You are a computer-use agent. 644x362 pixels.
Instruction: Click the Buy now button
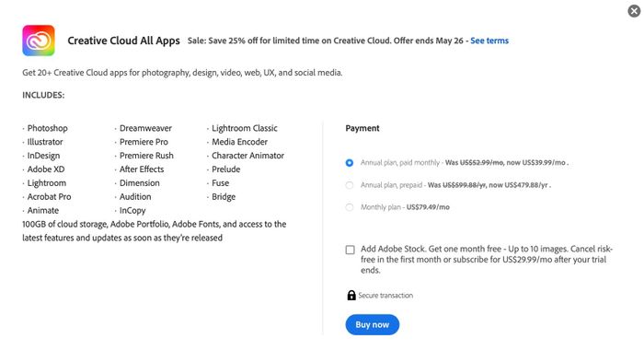[x=372, y=324]
